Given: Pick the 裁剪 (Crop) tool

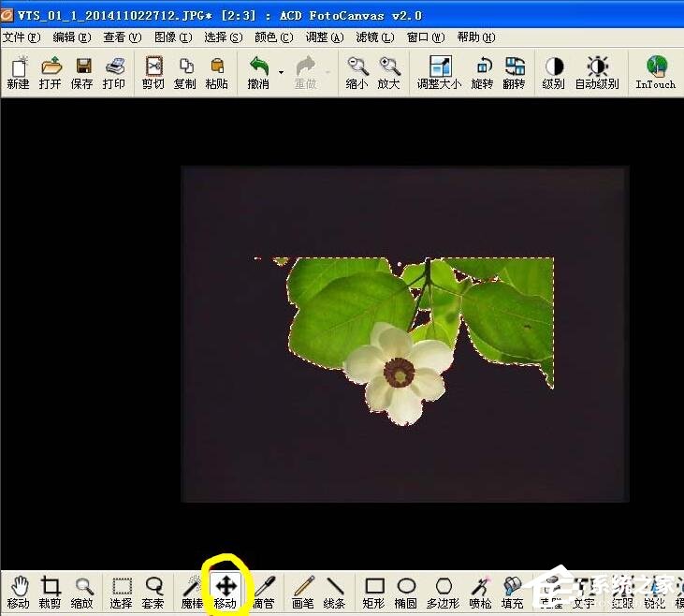Looking at the screenshot, I should [51, 591].
